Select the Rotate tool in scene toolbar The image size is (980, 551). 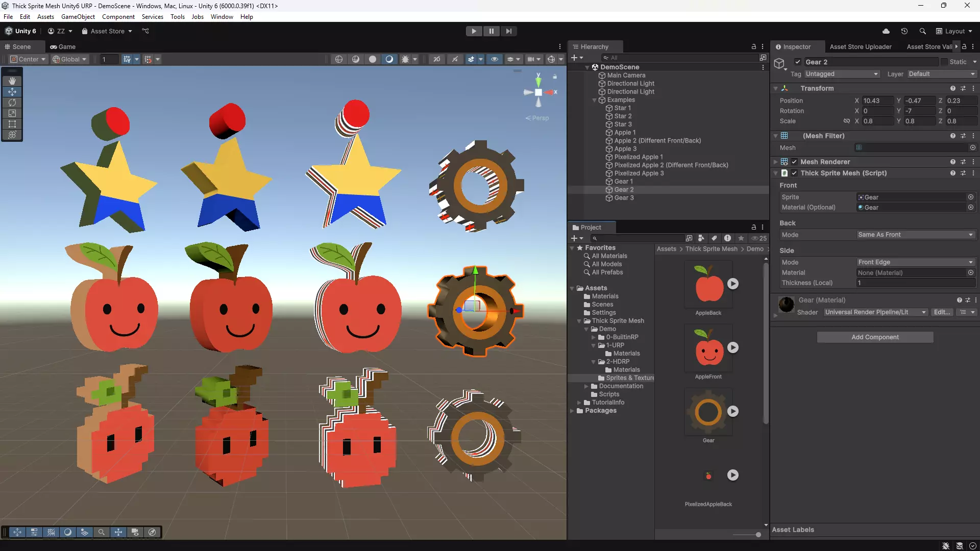(x=12, y=103)
